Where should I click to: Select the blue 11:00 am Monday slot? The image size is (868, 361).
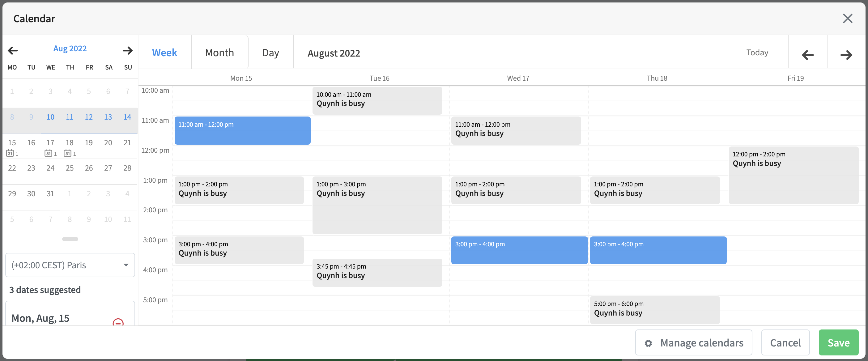point(242,130)
